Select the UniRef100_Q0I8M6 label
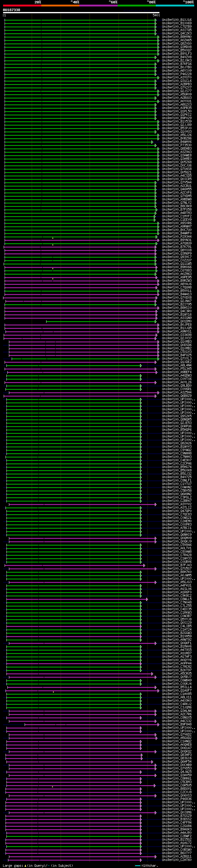The width and height of the screenshot is (197, 868). click(177, 813)
